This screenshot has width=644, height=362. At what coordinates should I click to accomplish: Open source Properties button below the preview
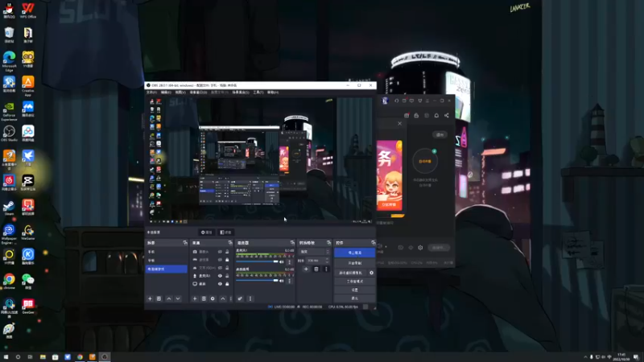click(207, 232)
